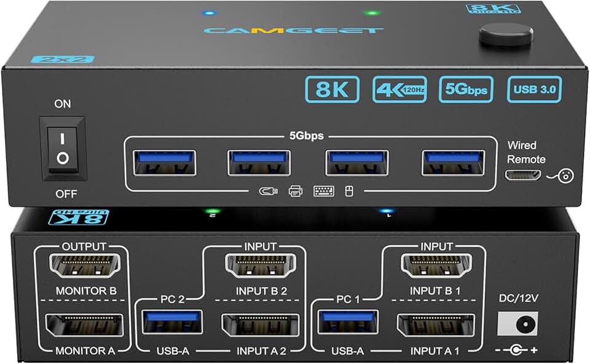The height and width of the screenshot is (364, 590).
Task: Click the CAMGEET brand logo
Action: (294, 31)
